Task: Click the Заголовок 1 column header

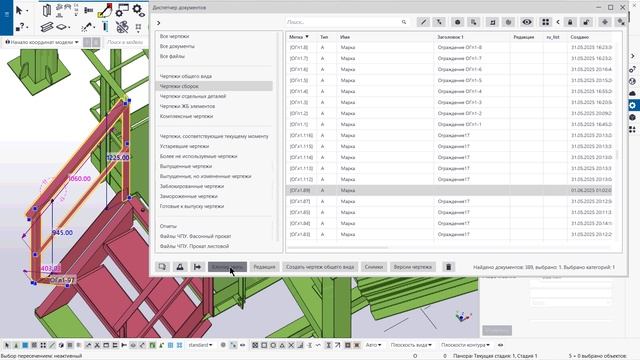Action: (450, 37)
